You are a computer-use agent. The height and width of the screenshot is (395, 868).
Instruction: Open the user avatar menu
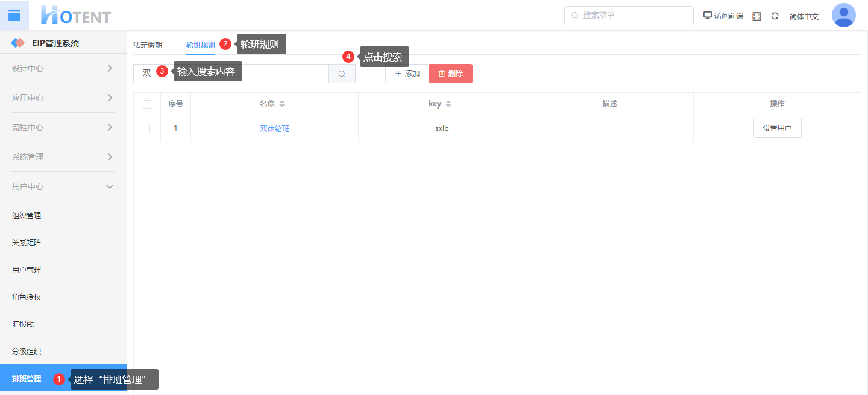tap(843, 16)
